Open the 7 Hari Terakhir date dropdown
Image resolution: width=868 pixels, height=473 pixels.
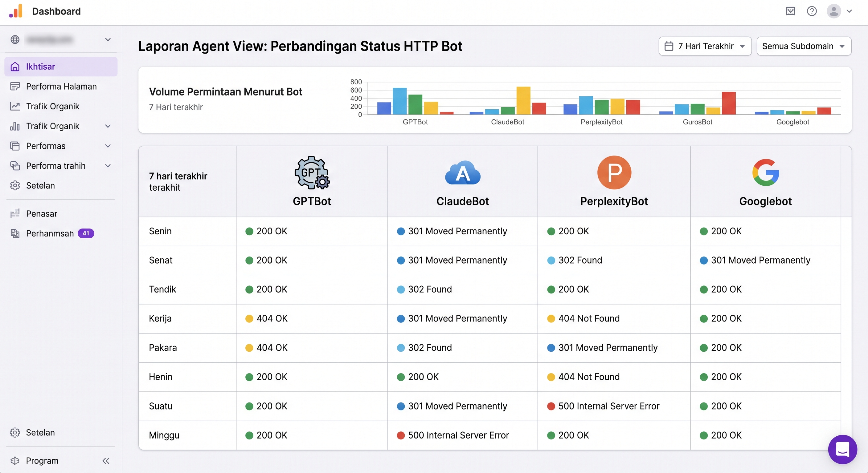click(705, 46)
